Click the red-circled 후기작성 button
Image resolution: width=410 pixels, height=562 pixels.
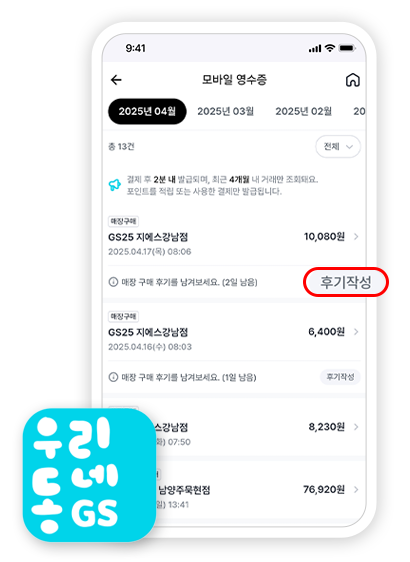[x=346, y=282]
